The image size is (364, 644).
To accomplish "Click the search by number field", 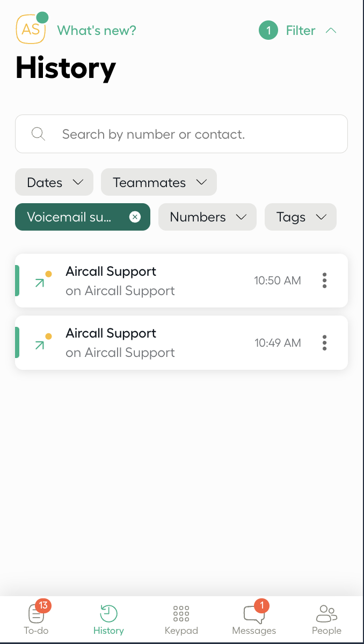I will [193, 134].
